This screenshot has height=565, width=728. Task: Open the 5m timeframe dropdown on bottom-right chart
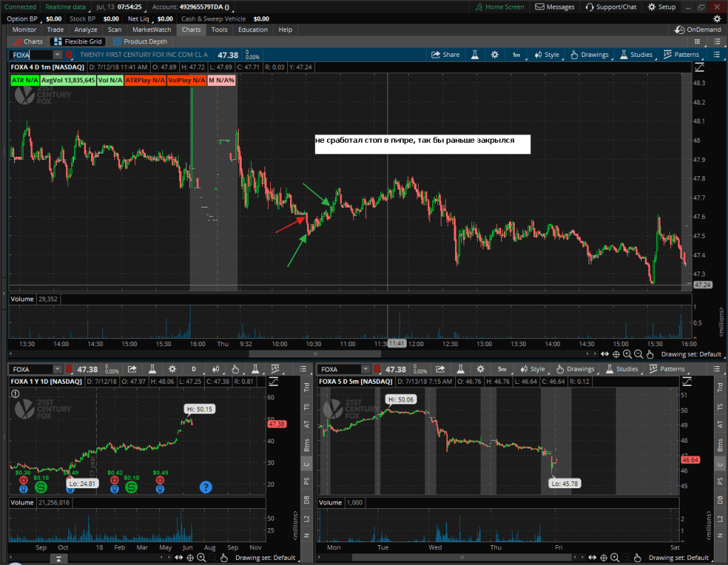pyautogui.click(x=502, y=370)
